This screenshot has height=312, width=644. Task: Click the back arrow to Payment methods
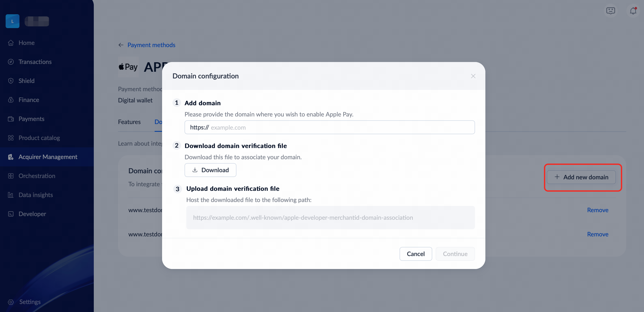[121, 45]
